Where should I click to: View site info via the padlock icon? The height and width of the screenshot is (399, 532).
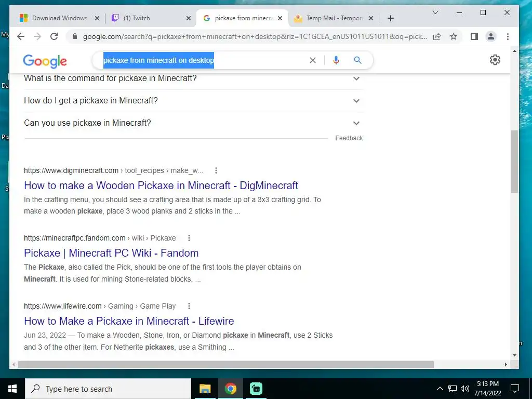coord(75,37)
